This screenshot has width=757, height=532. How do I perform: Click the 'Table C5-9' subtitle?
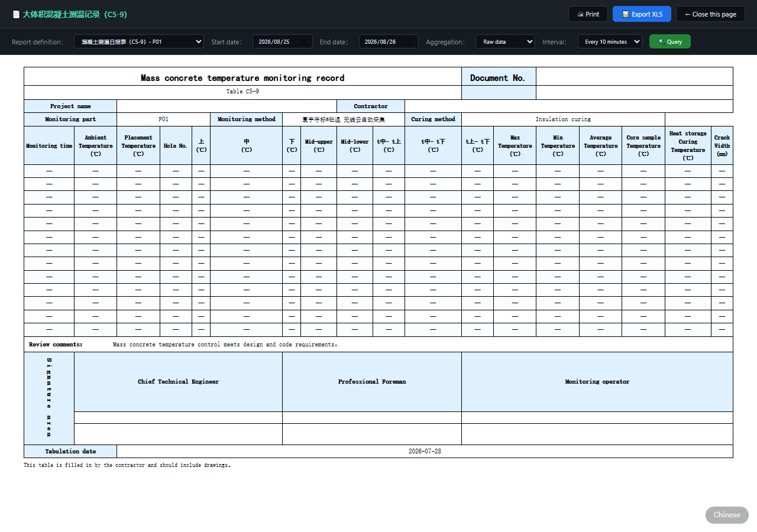coord(242,92)
